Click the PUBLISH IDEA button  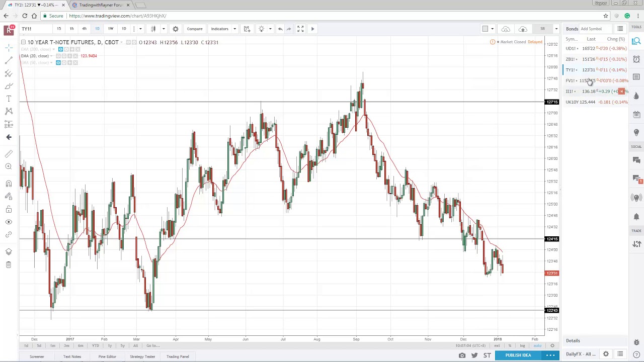click(518, 355)
